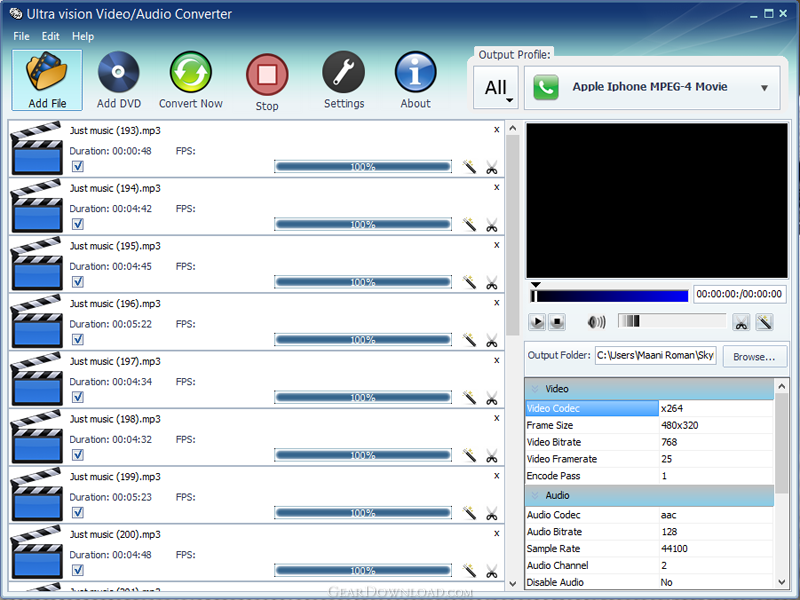The width and height of the screenshot is (800, 600).
Task: Play the preview video
Action: (537, 322)
